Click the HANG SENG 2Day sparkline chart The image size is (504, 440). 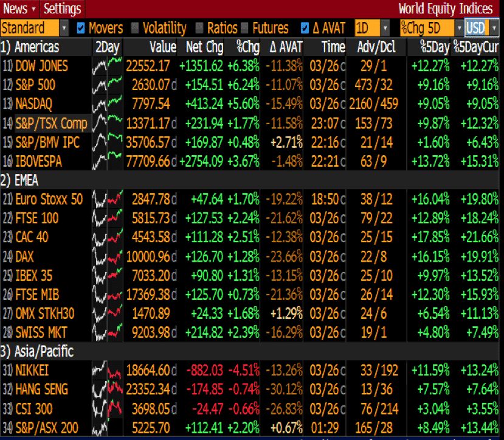108,389
